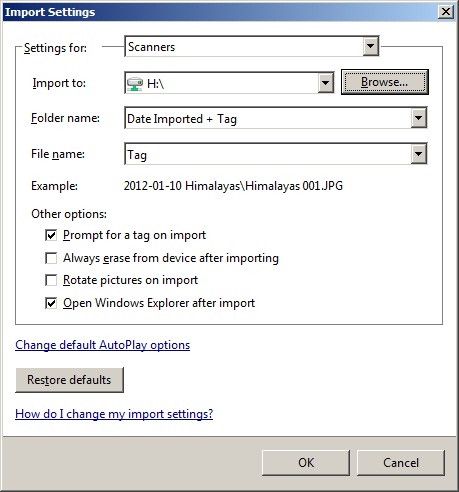Open the Import to location dropdown arrow

click(326, 83)
